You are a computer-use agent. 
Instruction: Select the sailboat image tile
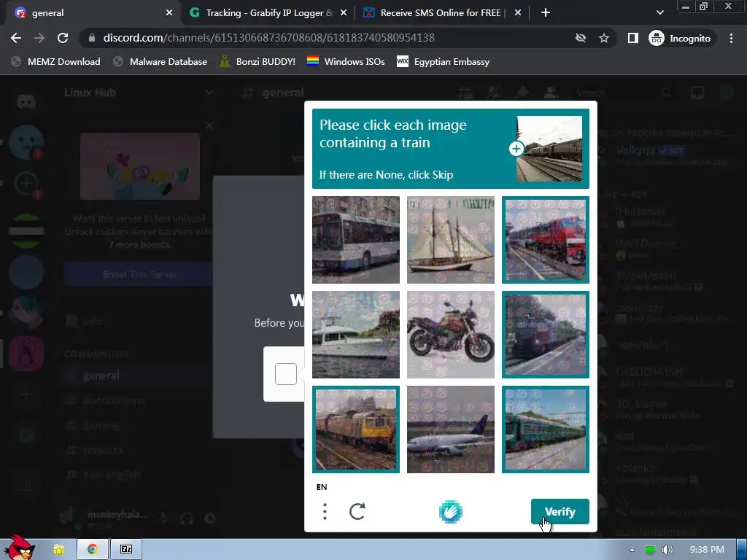tap(451, 239)
